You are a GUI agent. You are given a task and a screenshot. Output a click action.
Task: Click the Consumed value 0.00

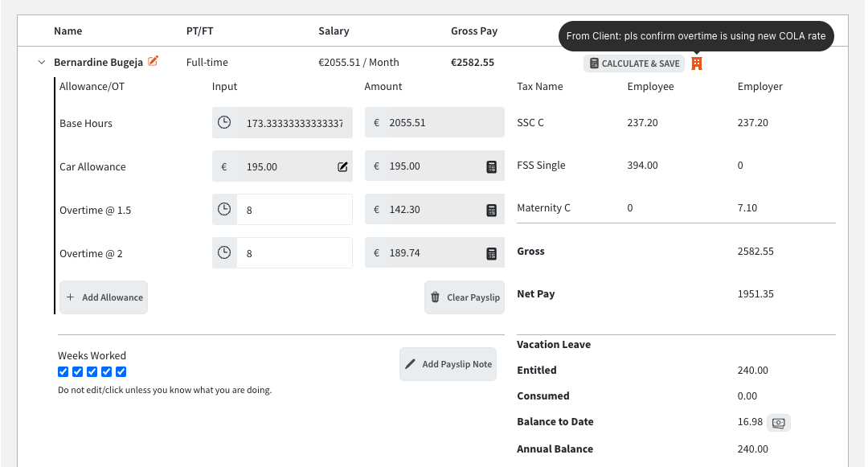[747, 396]
